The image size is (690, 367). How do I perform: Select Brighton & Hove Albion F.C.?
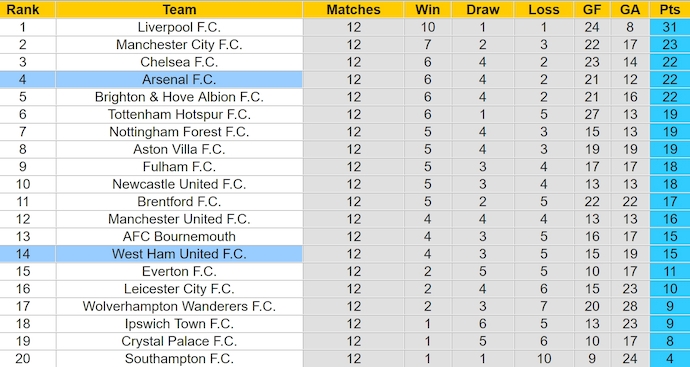(x=179, y=97)
